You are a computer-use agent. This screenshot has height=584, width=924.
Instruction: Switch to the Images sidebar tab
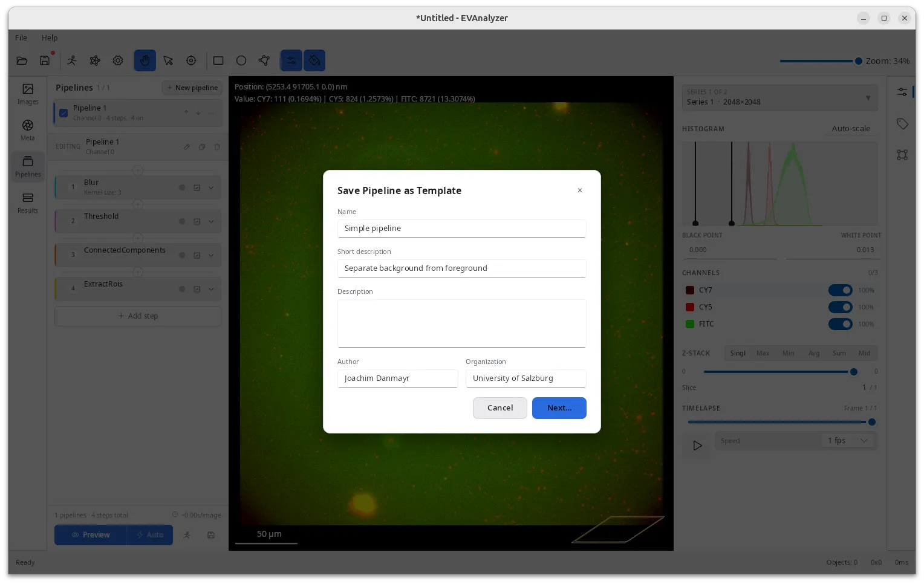28,94
